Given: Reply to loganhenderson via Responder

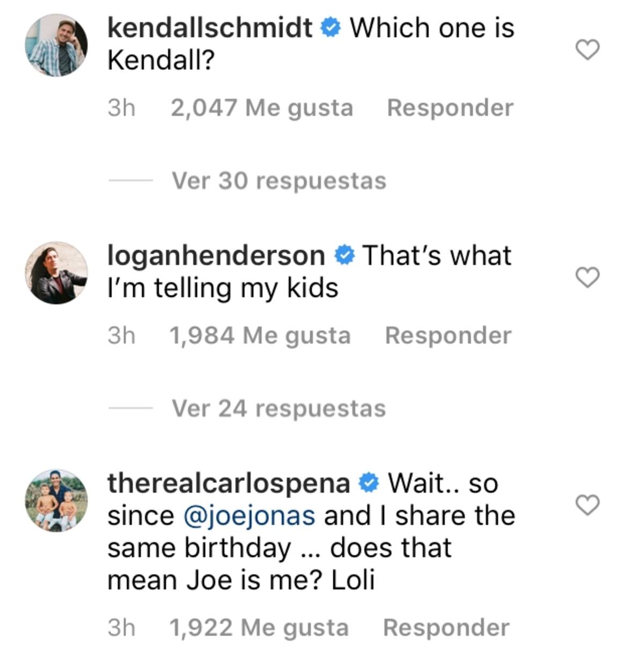Looking at the screenshot, I should click(x=448, y=335).
